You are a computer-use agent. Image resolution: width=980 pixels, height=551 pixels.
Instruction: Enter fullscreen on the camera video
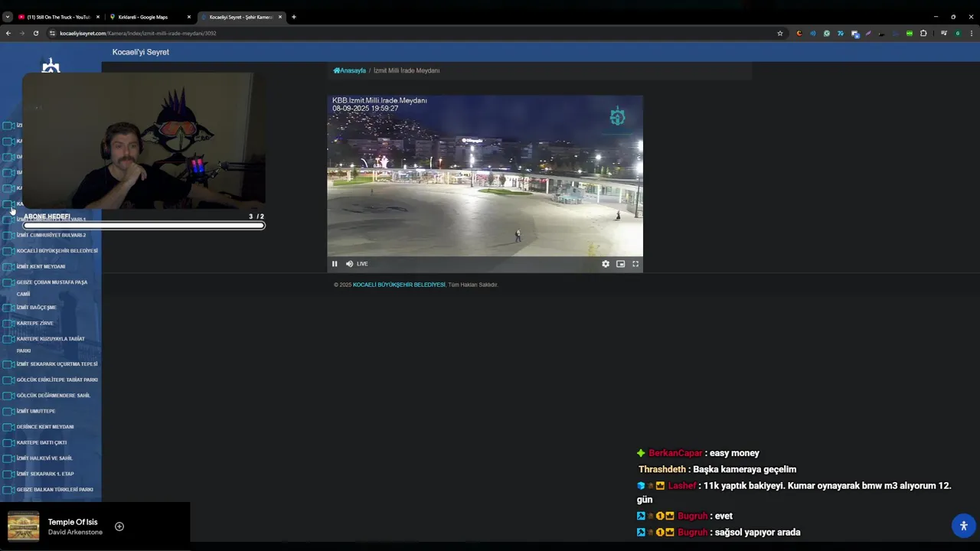pyautogui.click(x=635, y=264)
